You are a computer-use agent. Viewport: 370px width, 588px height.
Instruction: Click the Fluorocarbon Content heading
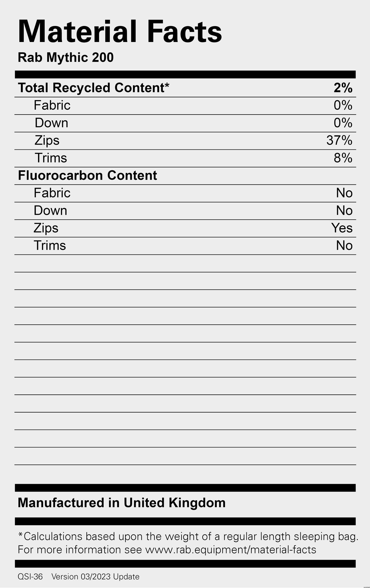[x=87, y=175]
